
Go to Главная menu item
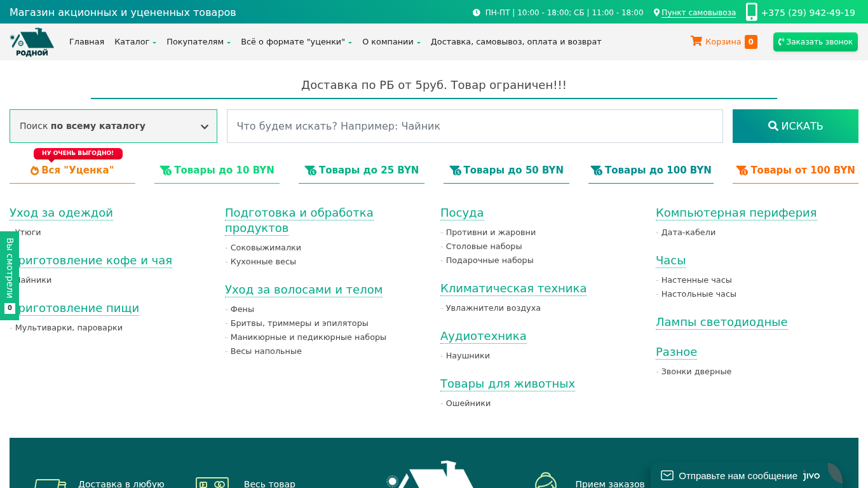click(x=86, y=42)
